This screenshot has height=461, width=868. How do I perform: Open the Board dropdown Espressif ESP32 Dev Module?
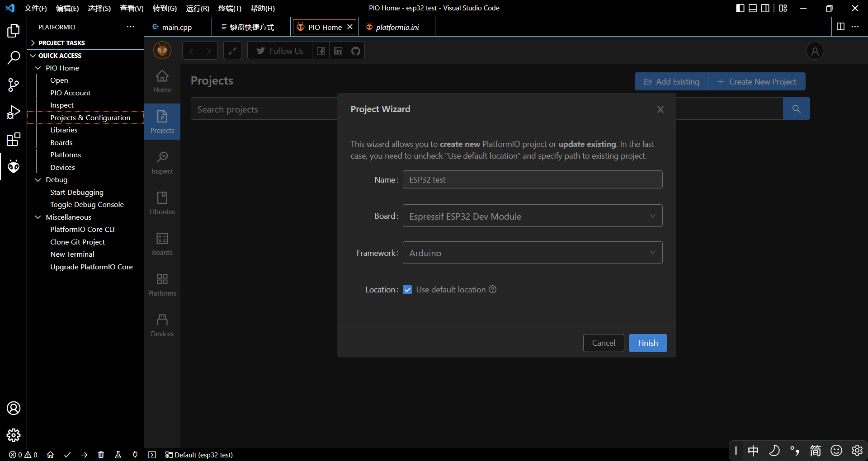pyautogui.click(x=533, y=216)
